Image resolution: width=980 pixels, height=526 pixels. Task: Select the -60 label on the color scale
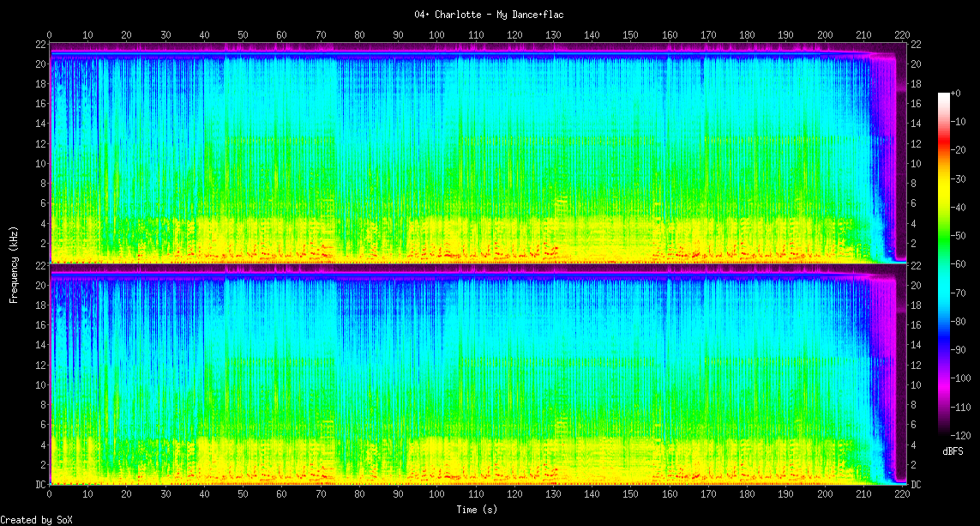pyautogui.click(x=959, y=266)
